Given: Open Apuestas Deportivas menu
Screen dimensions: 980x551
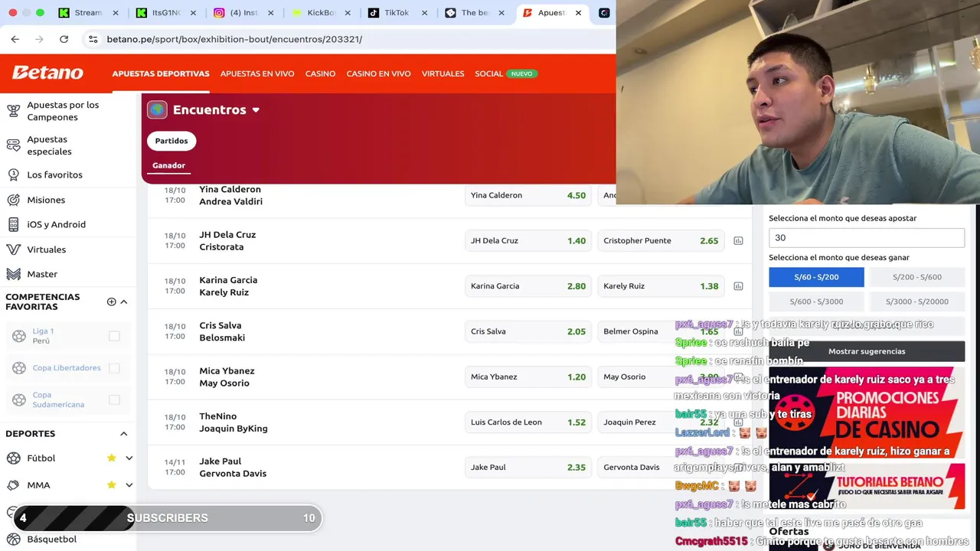Looking at the screenshot, I should (x=161, y=73).
